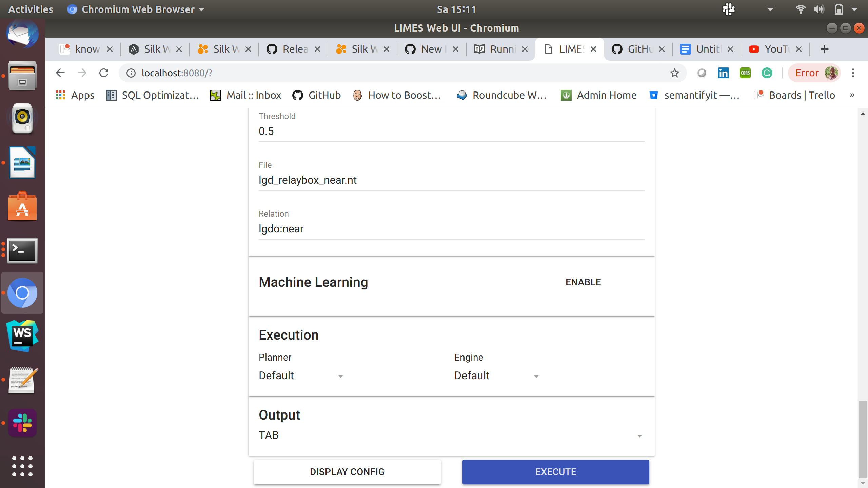Click the Grammarly extension icon
The image size is (868, 488).
(x=767, y=73)
